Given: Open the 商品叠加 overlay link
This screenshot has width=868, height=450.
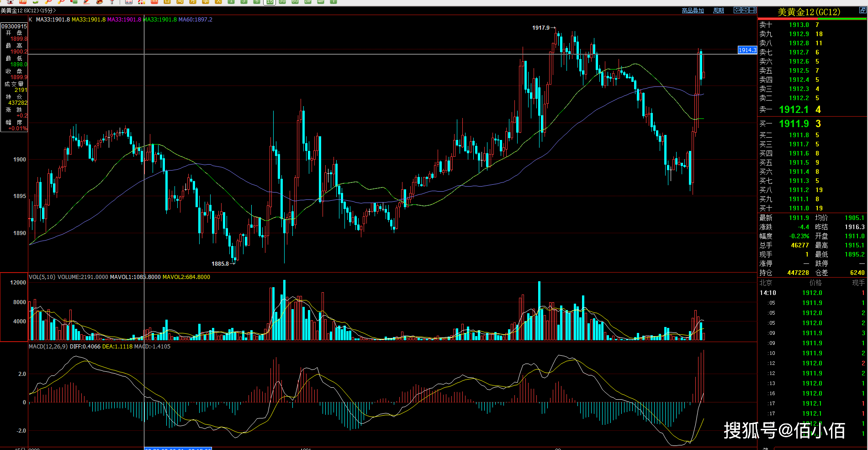Looking at the screenshot, I should click(x=693, y=11).
